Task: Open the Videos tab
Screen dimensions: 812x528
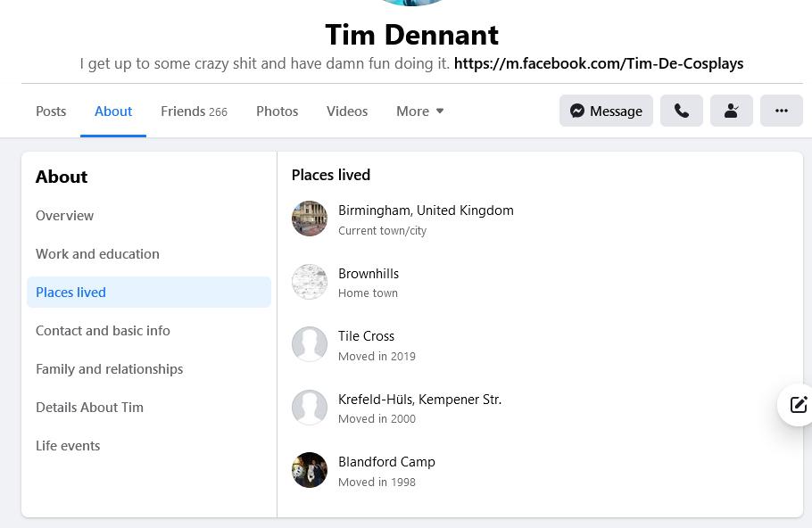Action: (x=347, y=111)
